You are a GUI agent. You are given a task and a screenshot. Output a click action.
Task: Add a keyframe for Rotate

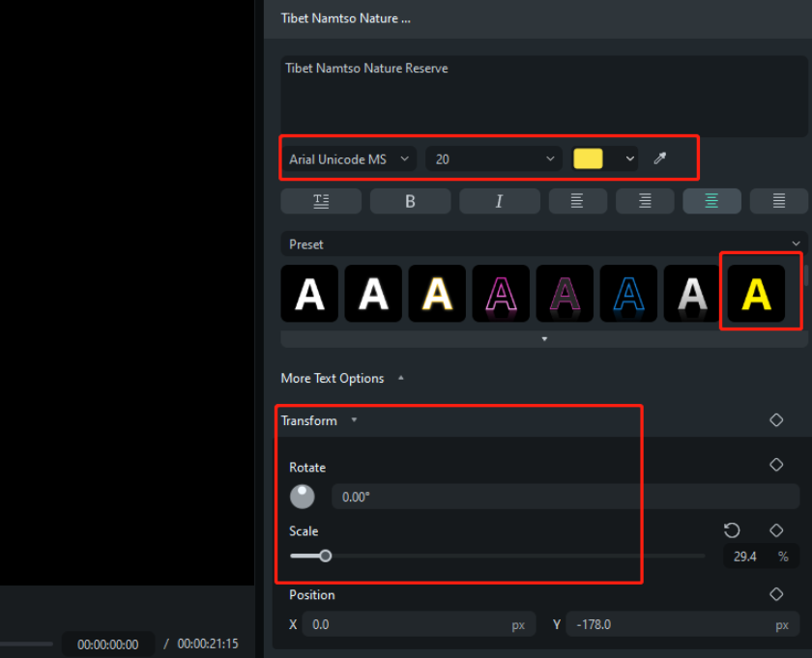tap(776, 464)
